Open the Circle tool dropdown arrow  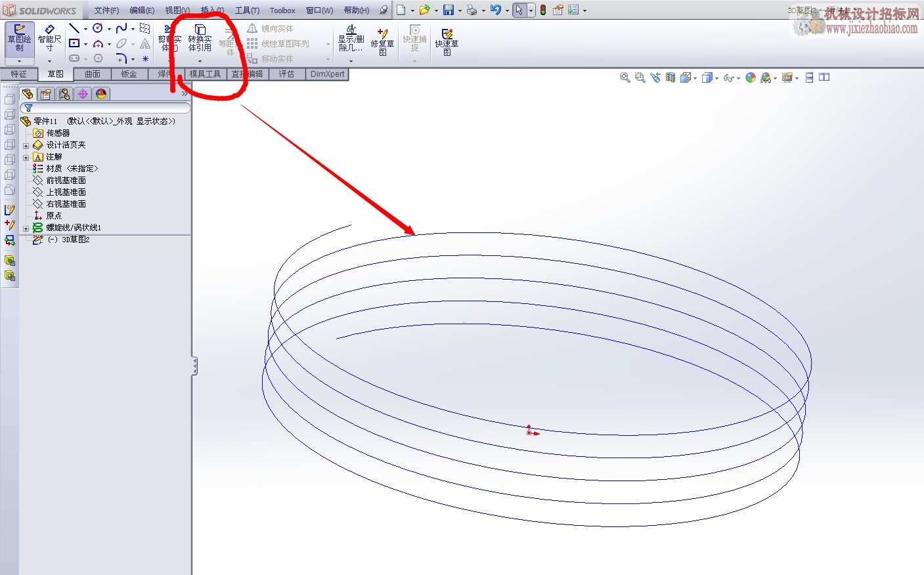click(109, 29)
